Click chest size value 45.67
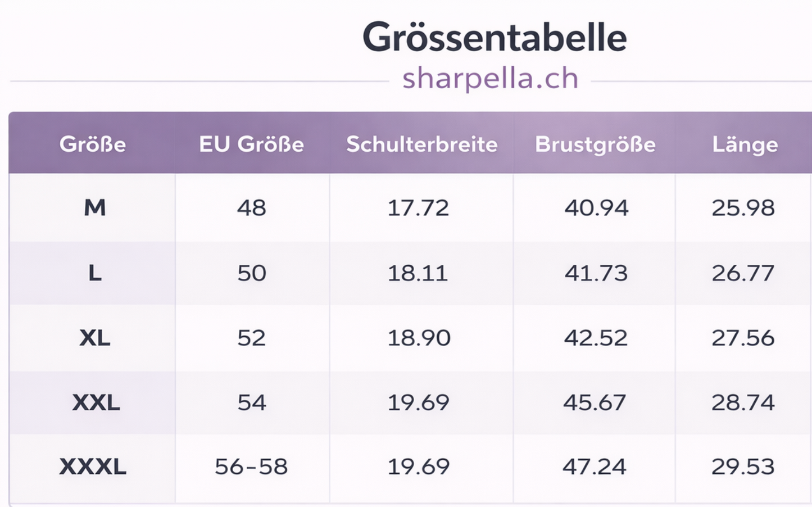Screen dimensions: 812x507 coord(595,402)
